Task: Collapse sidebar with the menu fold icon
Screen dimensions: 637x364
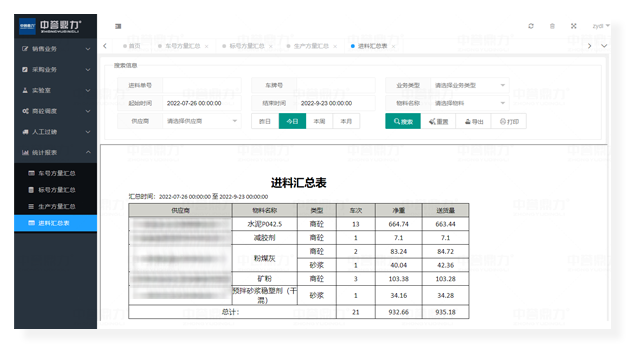Action: tap(118, 26)
